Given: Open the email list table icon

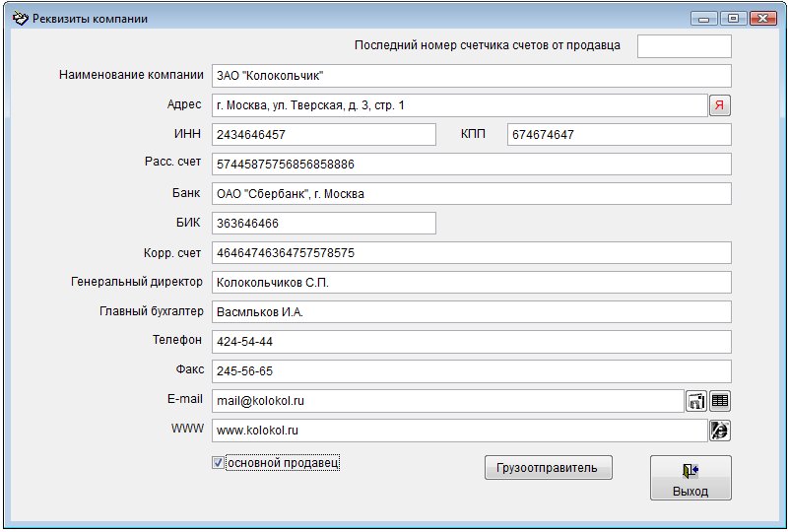Looking at the screenshot, I should (720, 401).
